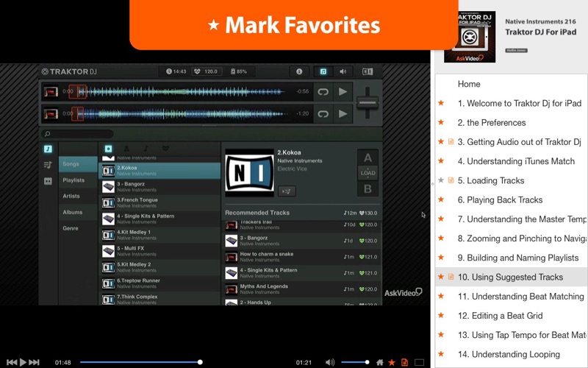Select the Genre category
This screenshot has height=368, width=588.
[78, 228]
